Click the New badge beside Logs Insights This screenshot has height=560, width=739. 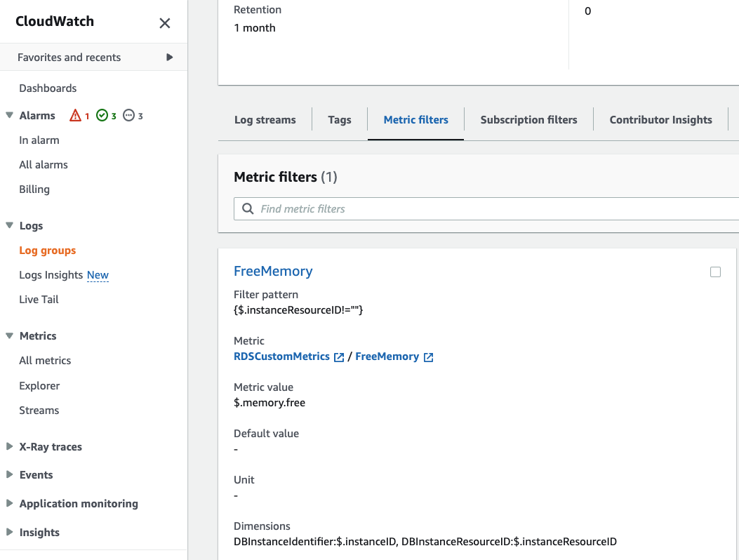pos(98,275)
